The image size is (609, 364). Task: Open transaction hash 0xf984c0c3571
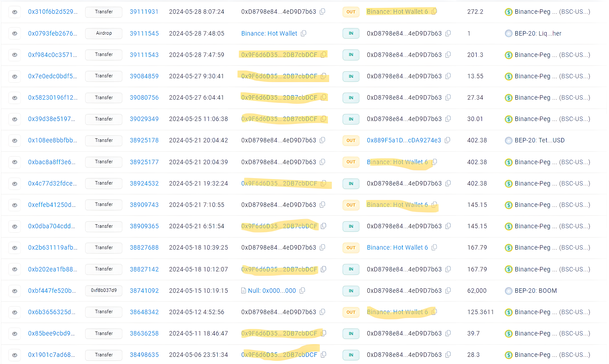pos(52,55)
